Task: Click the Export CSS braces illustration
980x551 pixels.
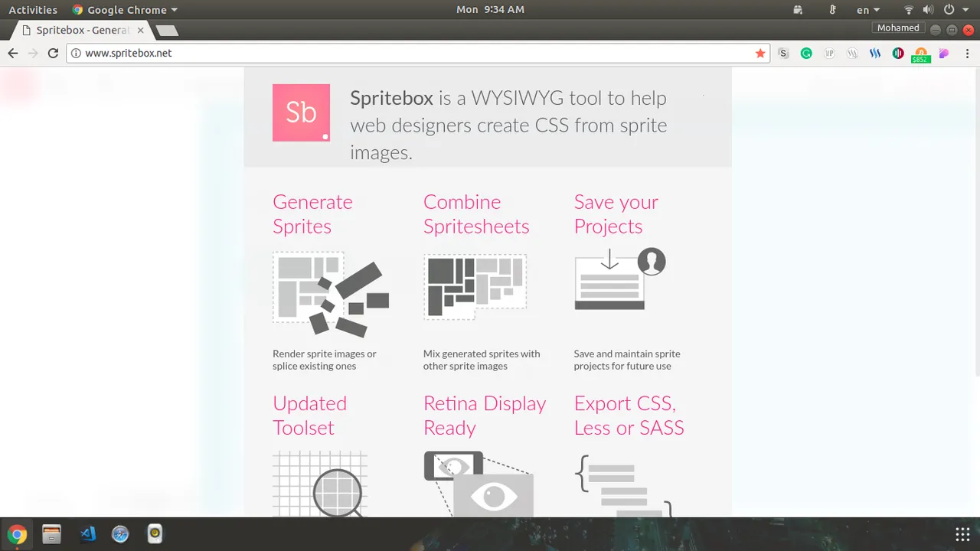Action: point(623,486)
